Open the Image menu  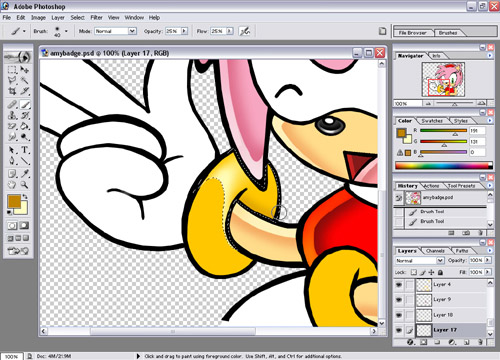coord(38,18)
